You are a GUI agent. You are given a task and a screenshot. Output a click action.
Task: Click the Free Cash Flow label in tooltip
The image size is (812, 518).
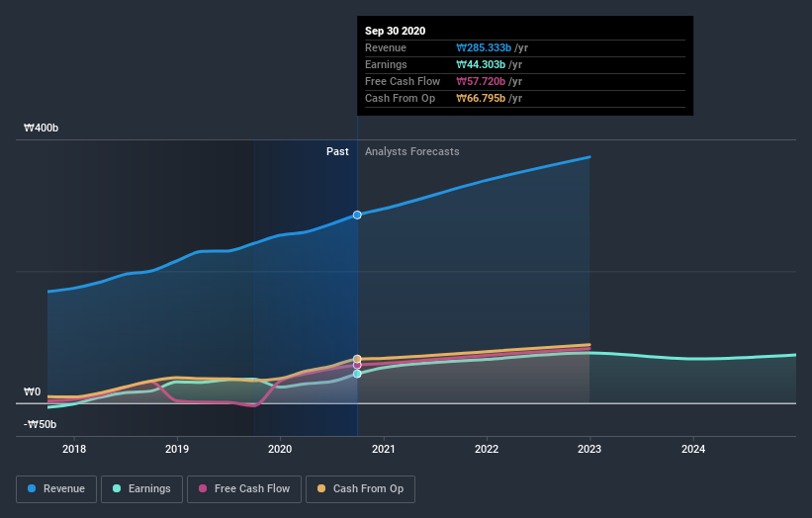(403, 81)
